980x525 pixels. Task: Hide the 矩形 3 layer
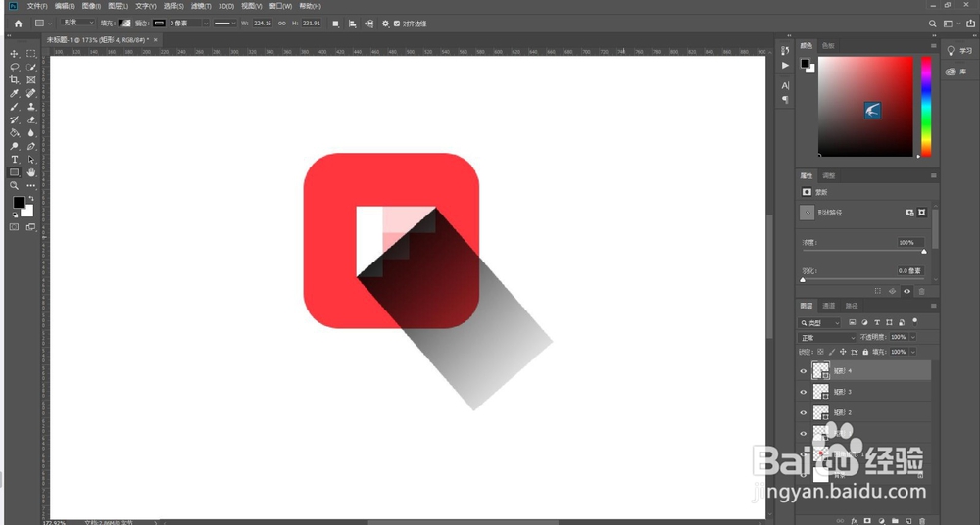click(x=804, y=392)
